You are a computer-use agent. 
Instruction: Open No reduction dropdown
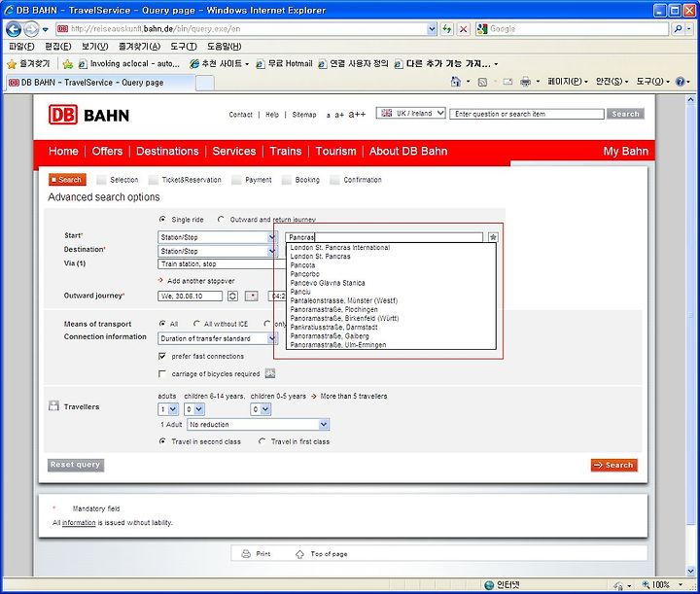pyautogui.click(x=258, y=425)
